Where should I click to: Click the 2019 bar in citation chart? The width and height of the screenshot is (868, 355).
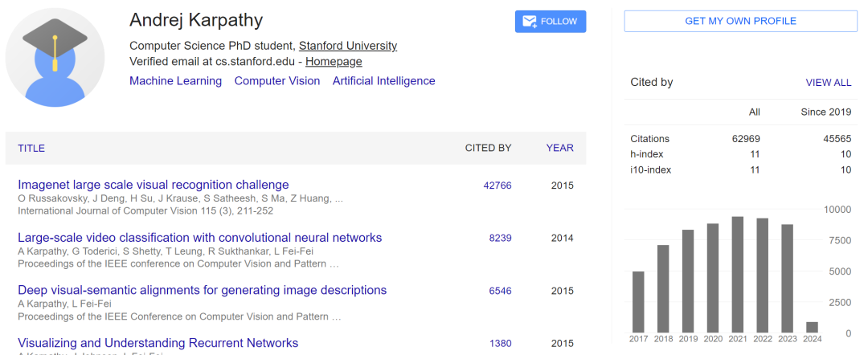tap(688, 281)
